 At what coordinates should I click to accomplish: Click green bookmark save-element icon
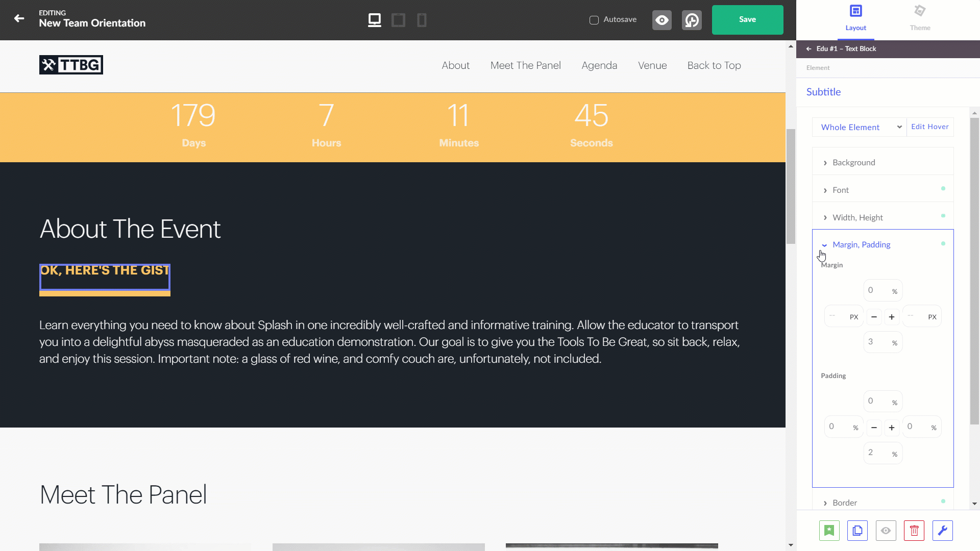click(x=829, y=531)
